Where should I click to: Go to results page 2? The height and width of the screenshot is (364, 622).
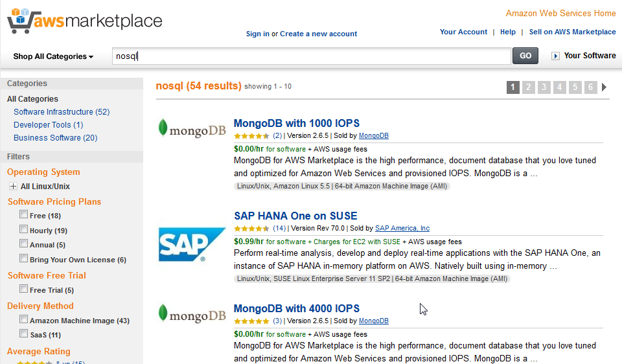pos(528,87)
